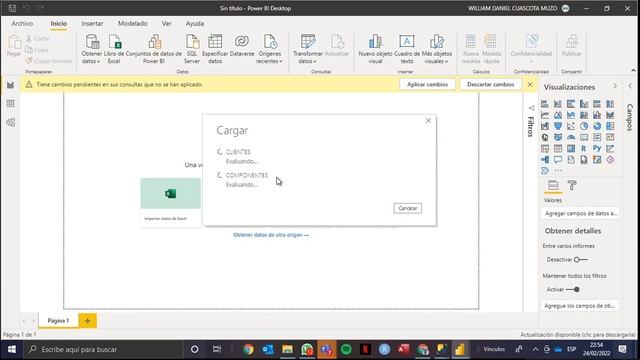Open Dataverse from the ribbon

[242, 46]
